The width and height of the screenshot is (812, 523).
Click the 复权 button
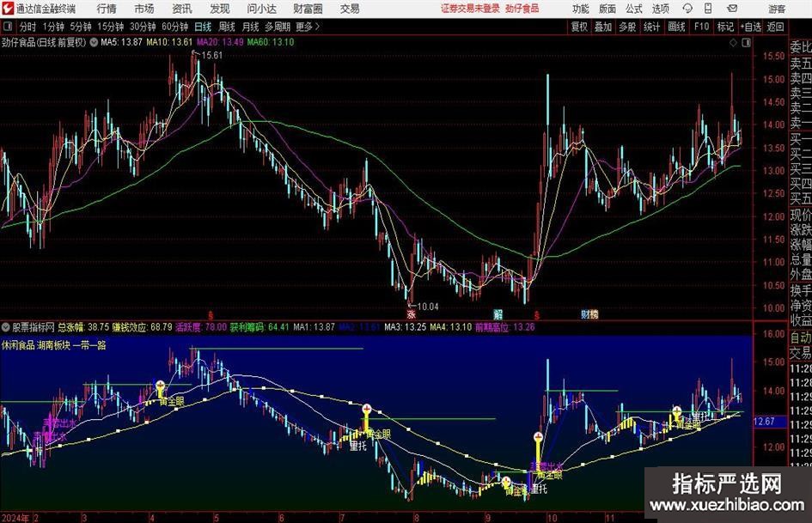pos(579,27)
